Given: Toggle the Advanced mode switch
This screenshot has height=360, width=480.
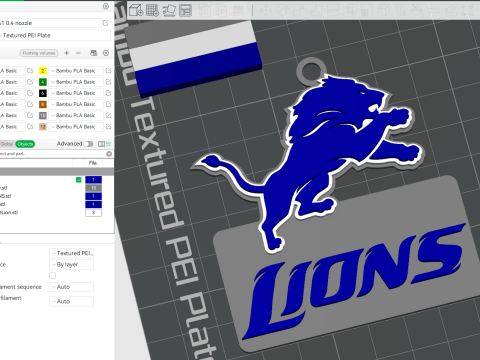Looking at the screenshot, I should 88,144.
